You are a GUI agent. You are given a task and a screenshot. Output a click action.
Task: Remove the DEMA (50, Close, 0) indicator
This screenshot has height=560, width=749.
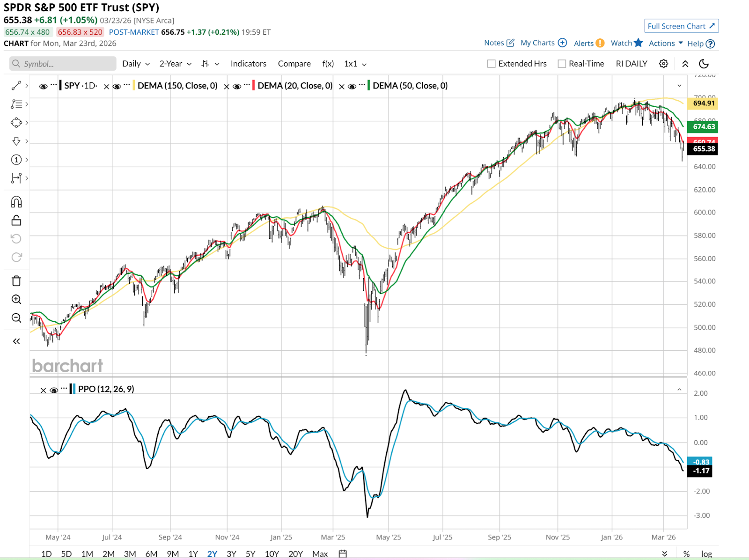tap(342, 87)
